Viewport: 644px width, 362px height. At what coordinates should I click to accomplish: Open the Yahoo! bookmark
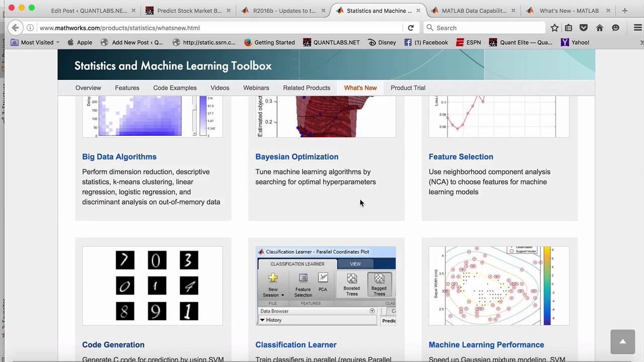pyautogui.click(x=575, y=43)
